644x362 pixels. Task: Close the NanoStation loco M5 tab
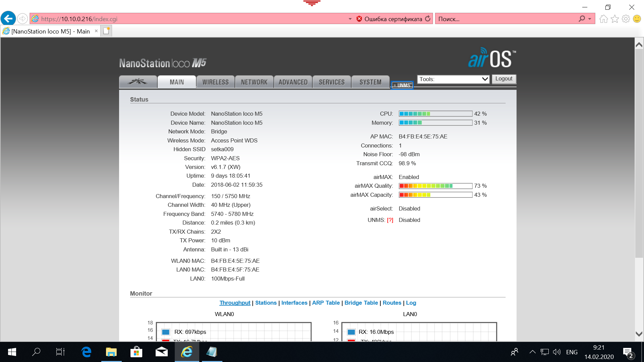96,31
